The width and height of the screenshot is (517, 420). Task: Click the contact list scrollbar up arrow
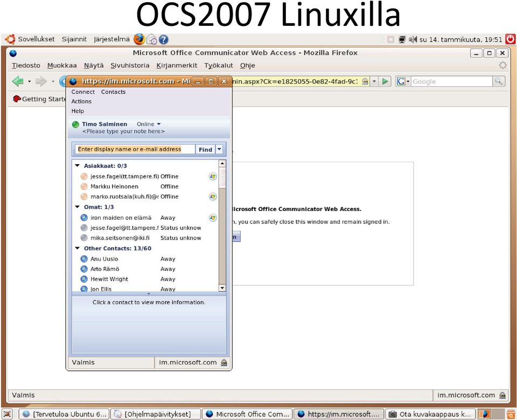coord(222,163)
